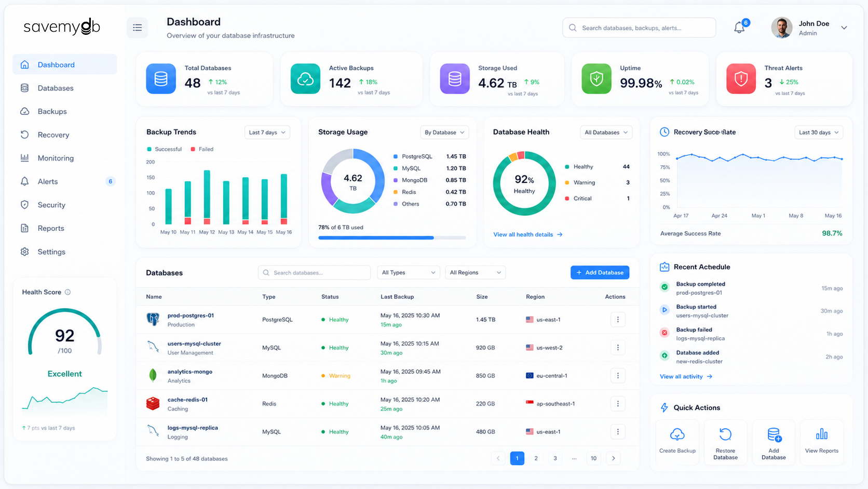Open actions menu for logs-mysql-replica row
The height and width of the screenshot is (489, 868).
(x=618, y=432)
